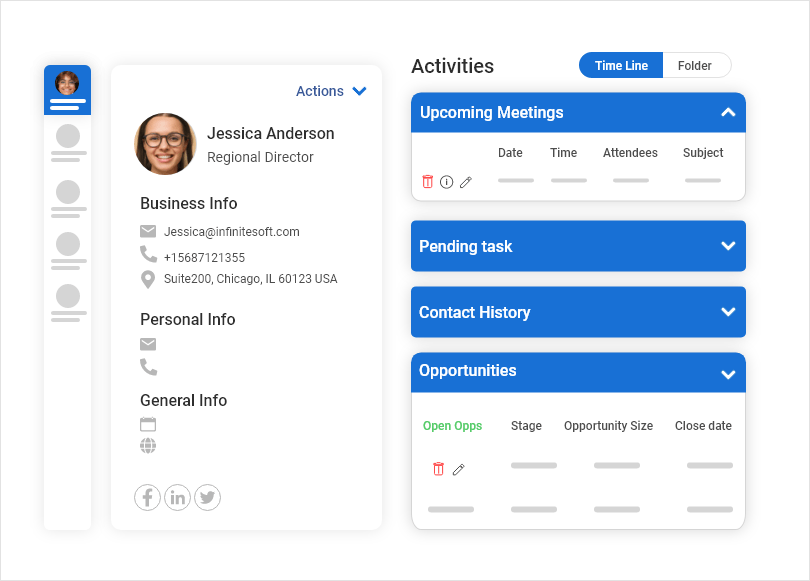
Task: Delete the upcoming meeting with trash icon
Action: tap(428, 181)
